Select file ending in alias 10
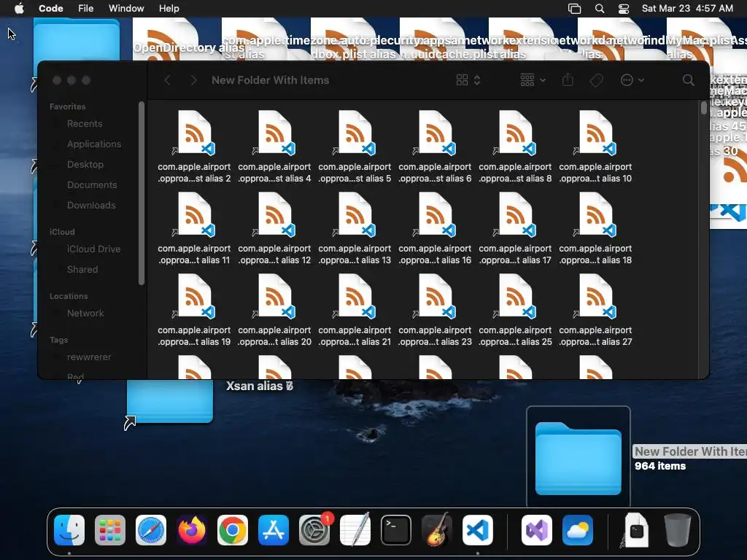 pos(595,147)
